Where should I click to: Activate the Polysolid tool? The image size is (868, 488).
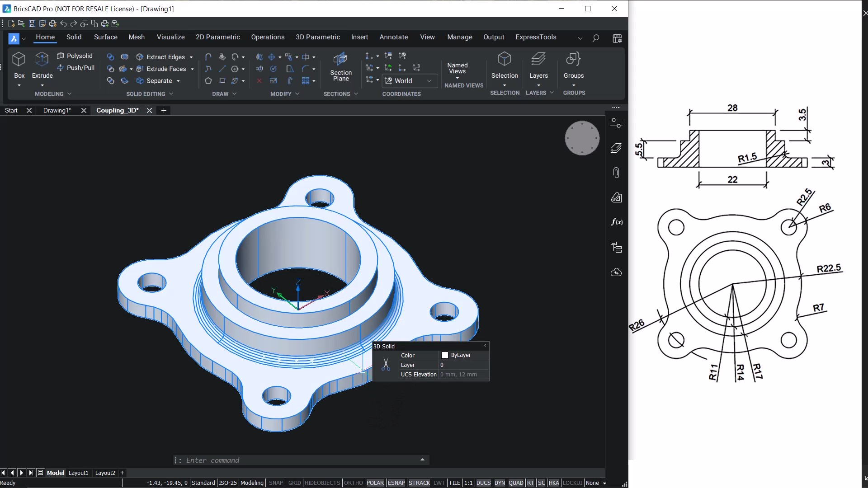click(x=75, y=55)
